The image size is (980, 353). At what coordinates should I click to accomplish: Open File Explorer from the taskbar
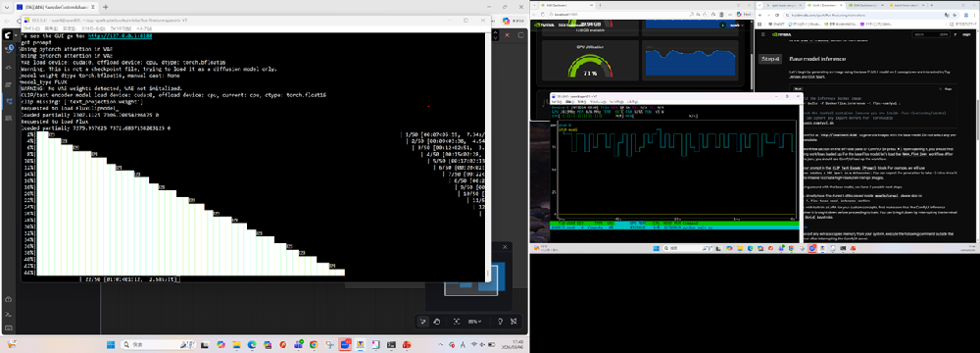tap(236, 345)
